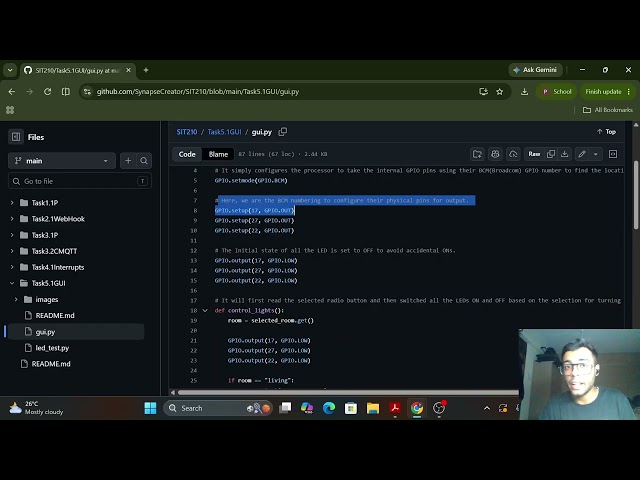
Task: Edit this file with the pencil icon
Action: (582, 154)
